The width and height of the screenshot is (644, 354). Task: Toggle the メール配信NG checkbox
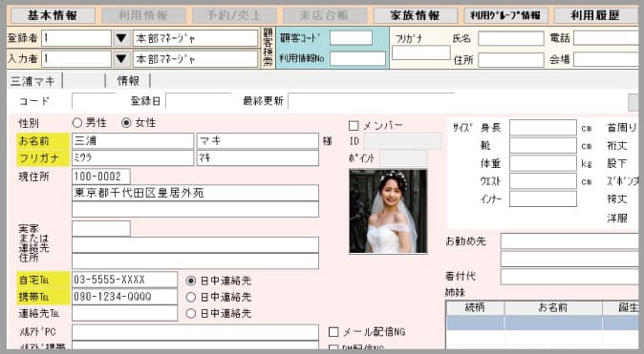pos(333,332)
